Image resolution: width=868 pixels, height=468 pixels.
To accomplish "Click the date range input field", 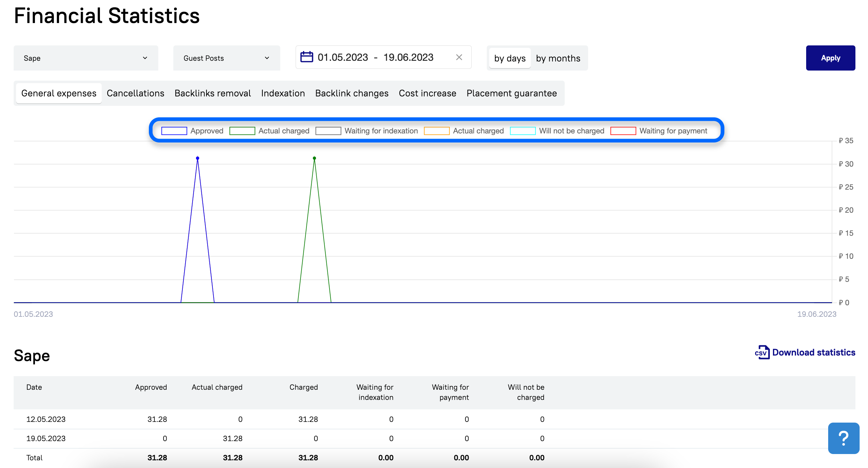I will (x=384, y=57).
